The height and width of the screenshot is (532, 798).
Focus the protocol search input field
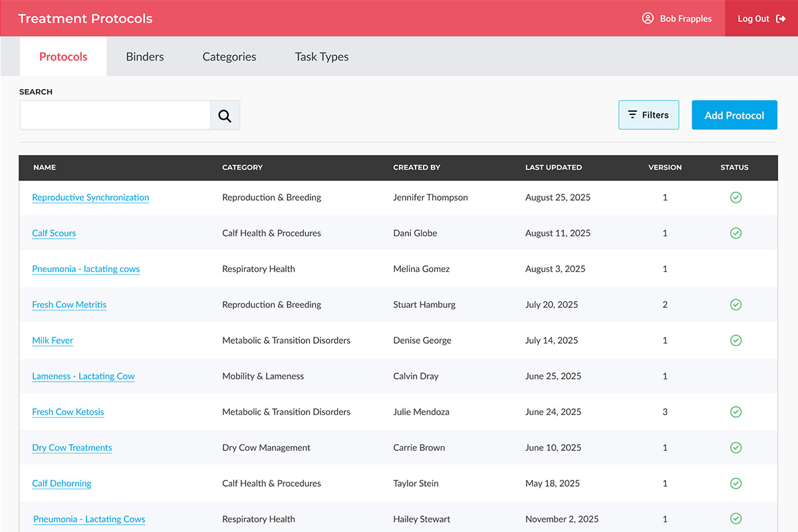point(115,116)
